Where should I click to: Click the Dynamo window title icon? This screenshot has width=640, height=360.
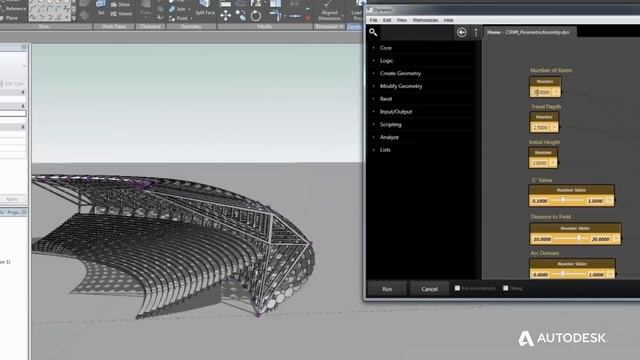(369, 10)
